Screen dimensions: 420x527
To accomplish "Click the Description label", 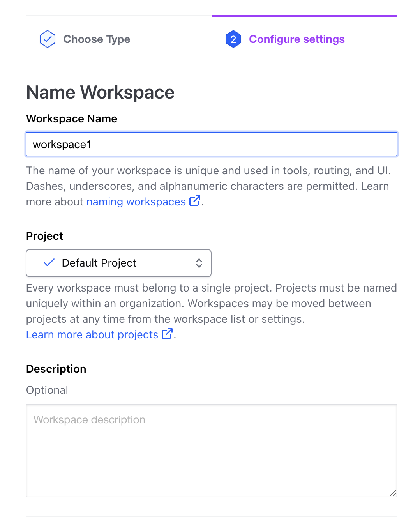I will click(x=56, y=369).
